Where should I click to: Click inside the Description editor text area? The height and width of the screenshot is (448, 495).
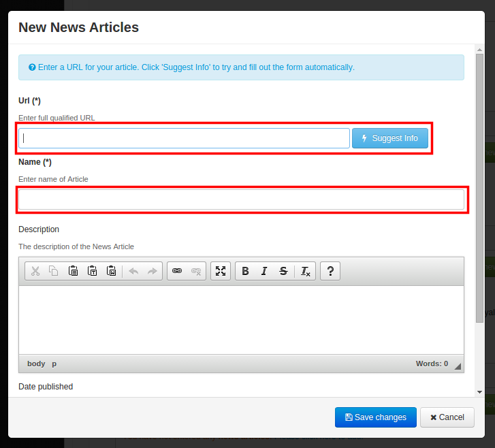tap(241, 320)
